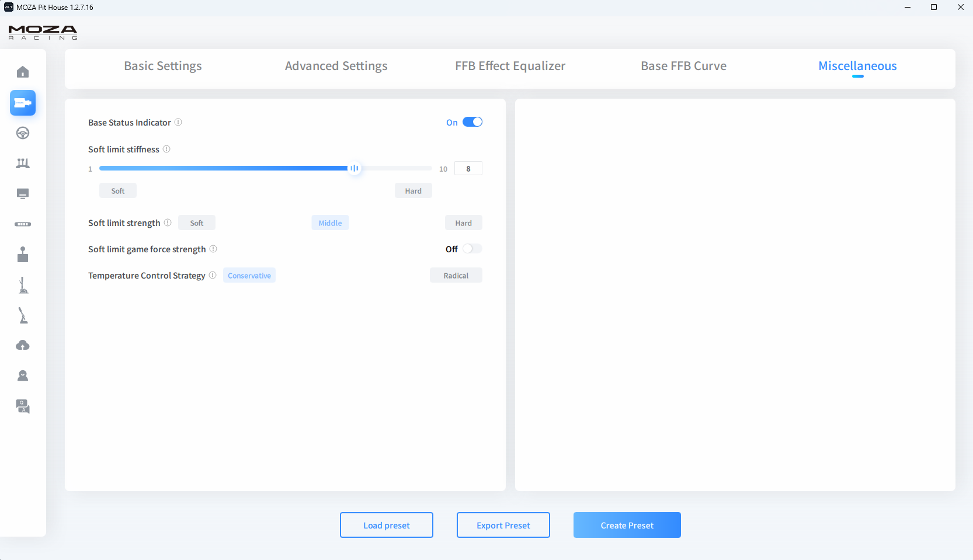The width and height of the screenshot is (973, 560).
Task: Click the Create Preset button
Action: point(627,525)
